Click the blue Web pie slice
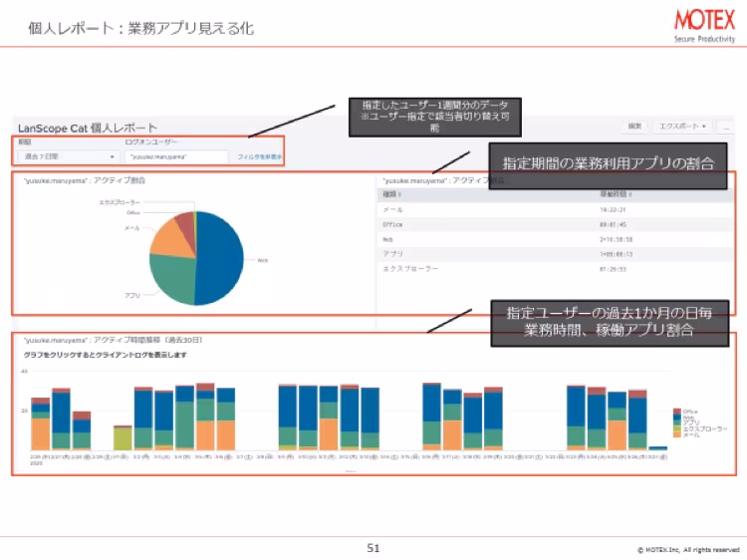This screenshot has height=560, width=747. click(220, 257)
